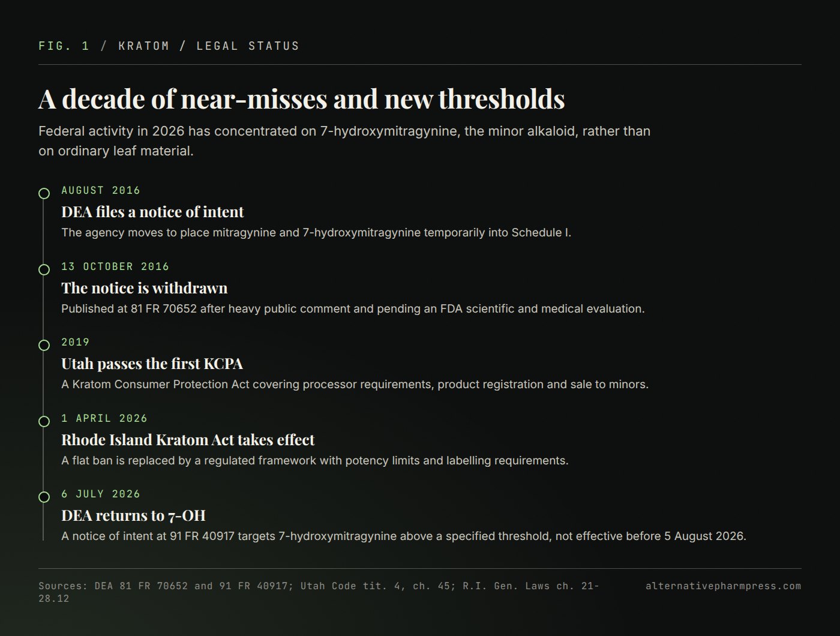840x636 pixels.
Task: Click heading 'DEA returns to 7-OH'
Action: [133, 515]
